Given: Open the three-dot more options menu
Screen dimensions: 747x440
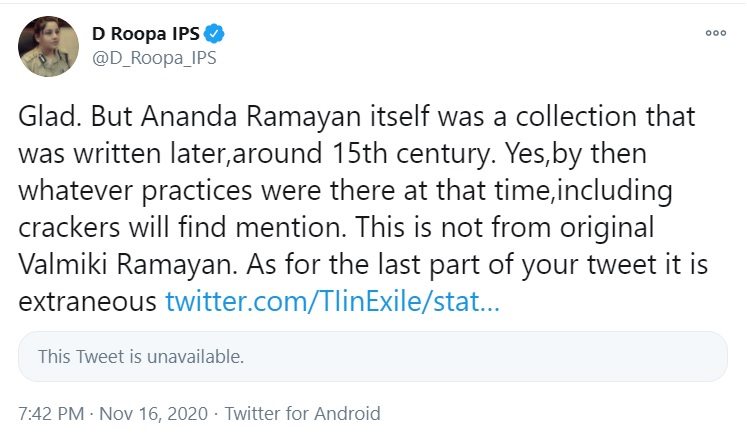Looking at the screenshot, I should pos(715,33).
